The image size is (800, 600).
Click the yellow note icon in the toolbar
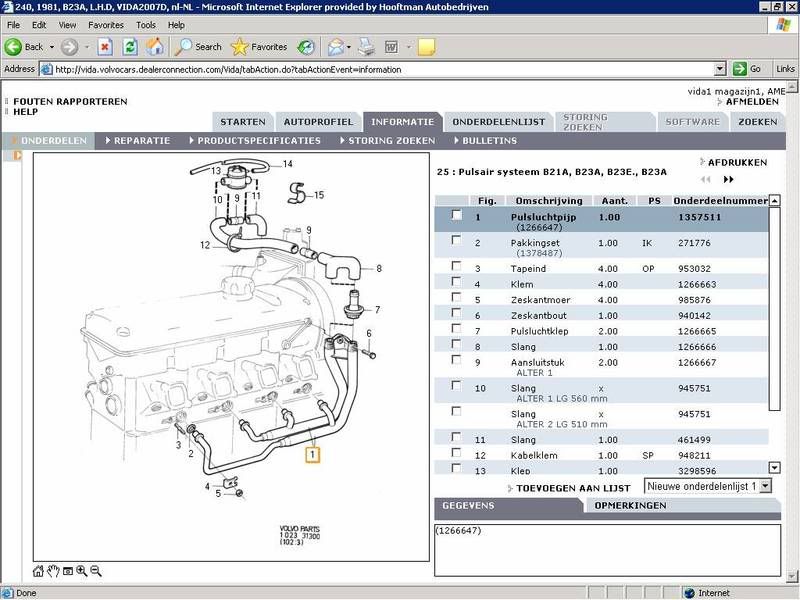pos(426,47)
